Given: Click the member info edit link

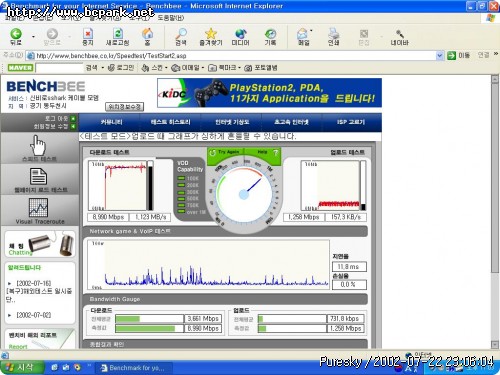Looking at the screenshot, I should click(x=54, y=126).
